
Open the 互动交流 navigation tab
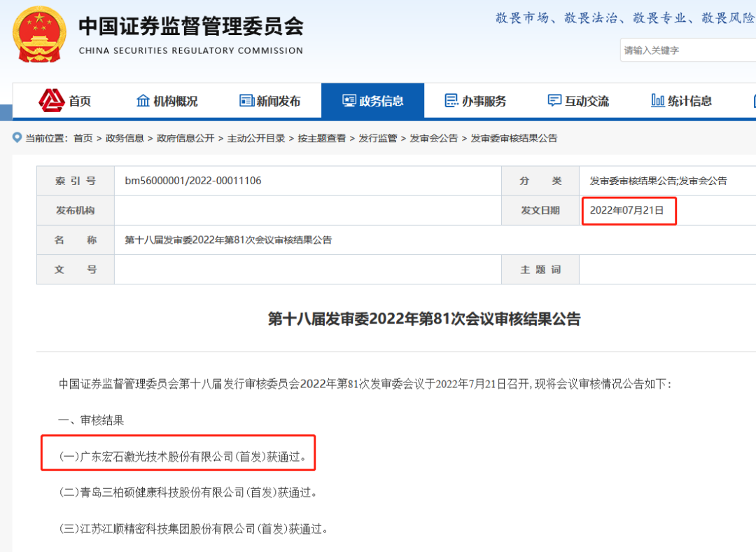coord(579,100)
